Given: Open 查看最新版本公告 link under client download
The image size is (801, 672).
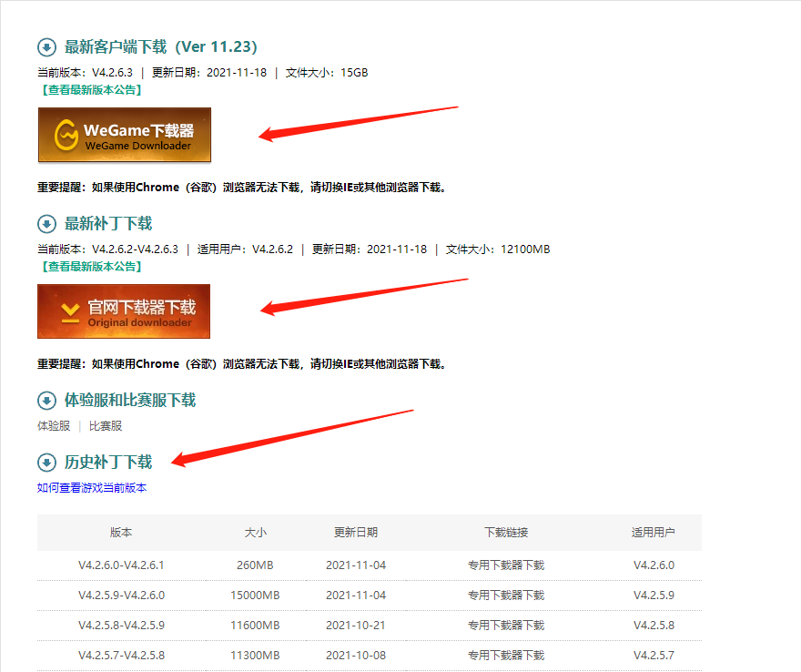Looking at the screenshot, I should 91,90.
